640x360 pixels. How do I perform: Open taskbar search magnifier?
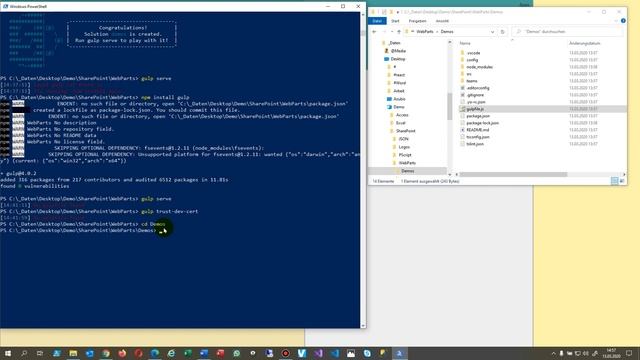click(x=24, y=353)
